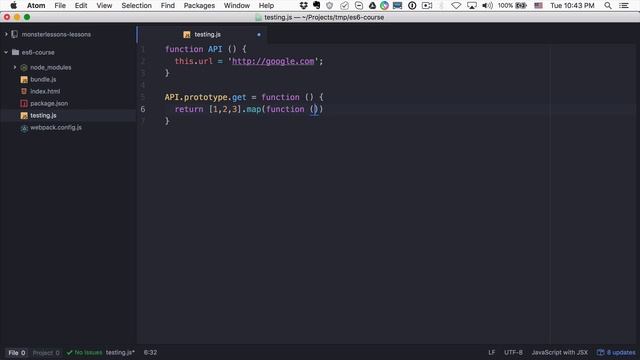Click 'map' method call on line 6

click(x=253, y=109)
